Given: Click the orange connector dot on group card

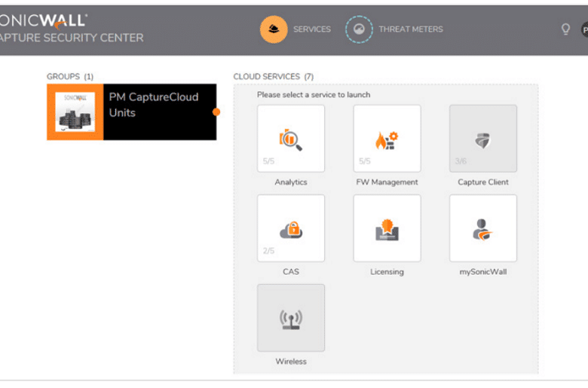Looking at the screenshot, I should point(216,112).
